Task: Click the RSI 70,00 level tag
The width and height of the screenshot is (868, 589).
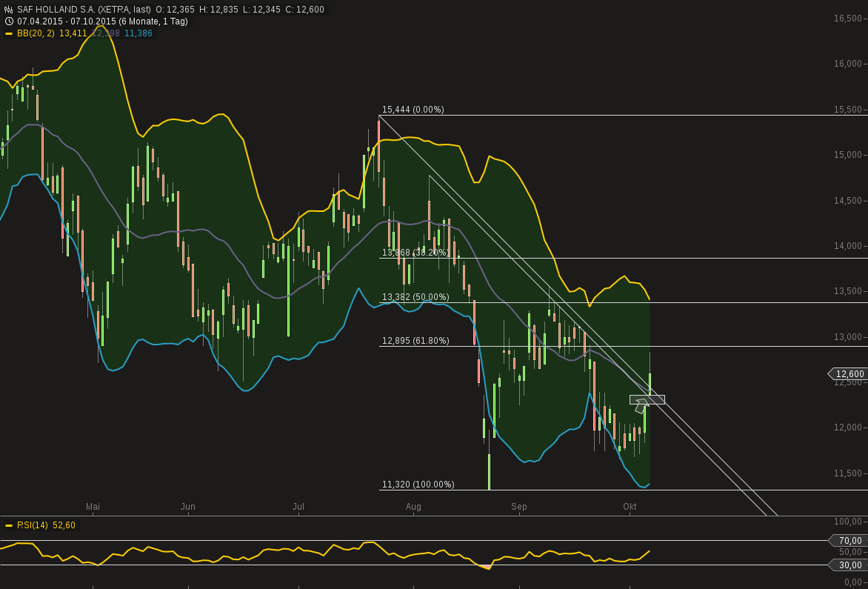Action: tap(847, 540)
